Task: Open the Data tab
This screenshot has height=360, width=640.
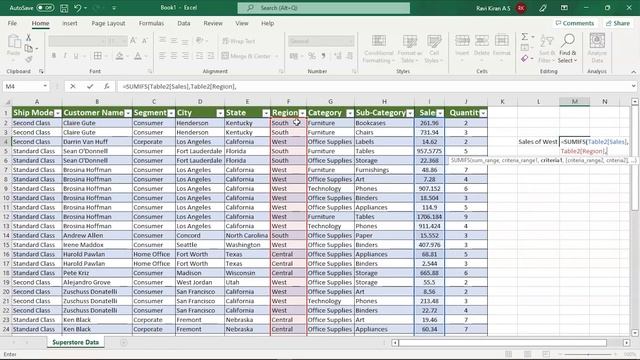Action: (x=184, y=23)
